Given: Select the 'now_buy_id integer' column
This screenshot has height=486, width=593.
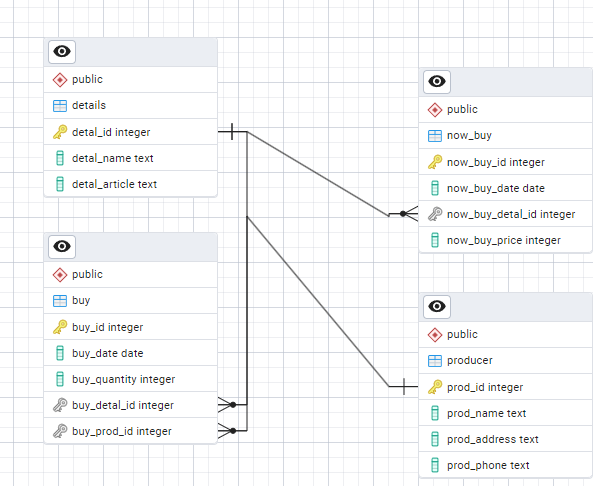Looking at the screenshot, I should [x=506, y=162].
